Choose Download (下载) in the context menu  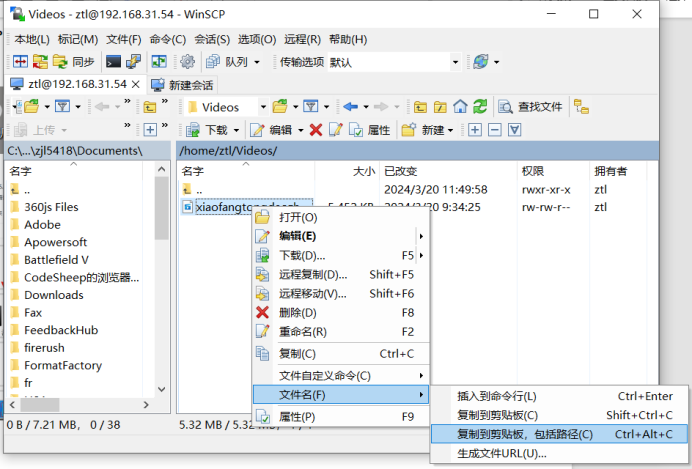tap(341, 255)
